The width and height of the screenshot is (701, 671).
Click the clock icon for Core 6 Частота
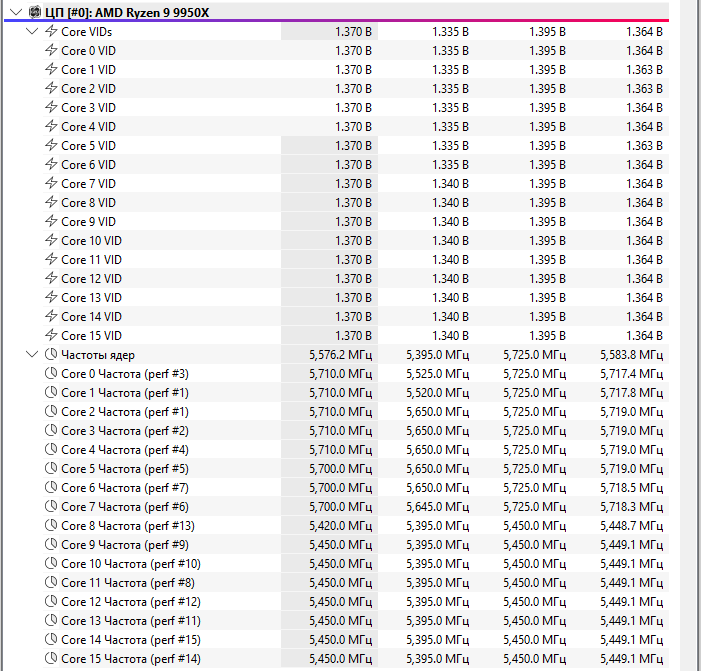tap(51, 487)
